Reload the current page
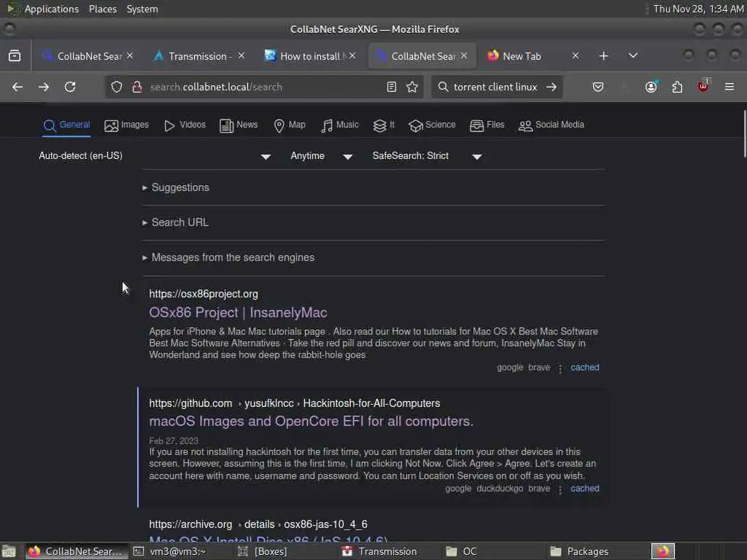The image size is (747, 560). click(x=70, y=87)
